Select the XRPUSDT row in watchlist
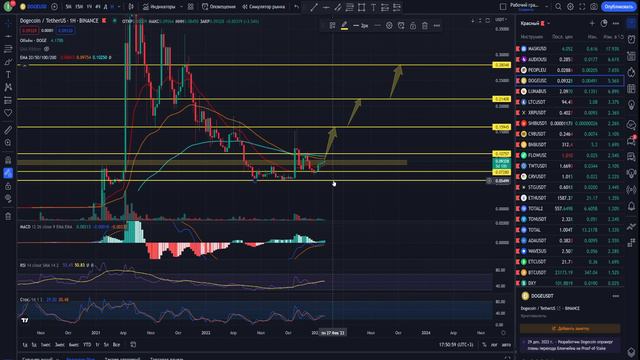Viewport: 640px width, 360px height. [570, 113]
